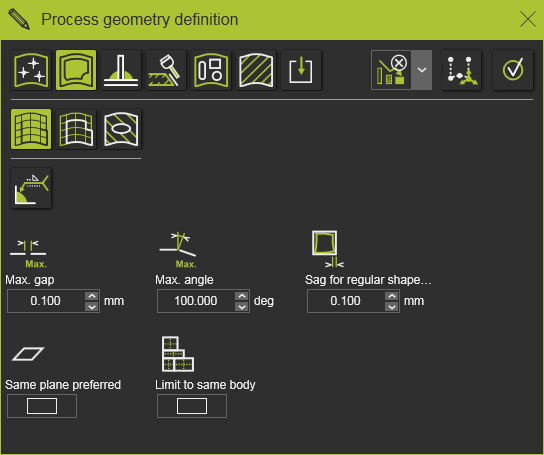Click the chart with X circle button
The height and width of the screenshot is (455, 544).
[x=391, y=70]
